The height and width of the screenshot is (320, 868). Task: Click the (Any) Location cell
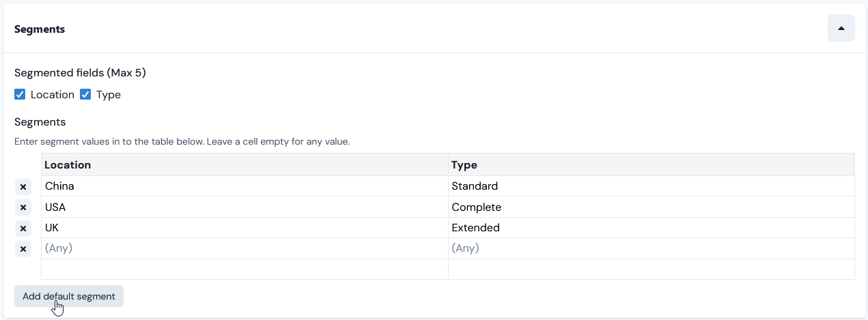244,248
